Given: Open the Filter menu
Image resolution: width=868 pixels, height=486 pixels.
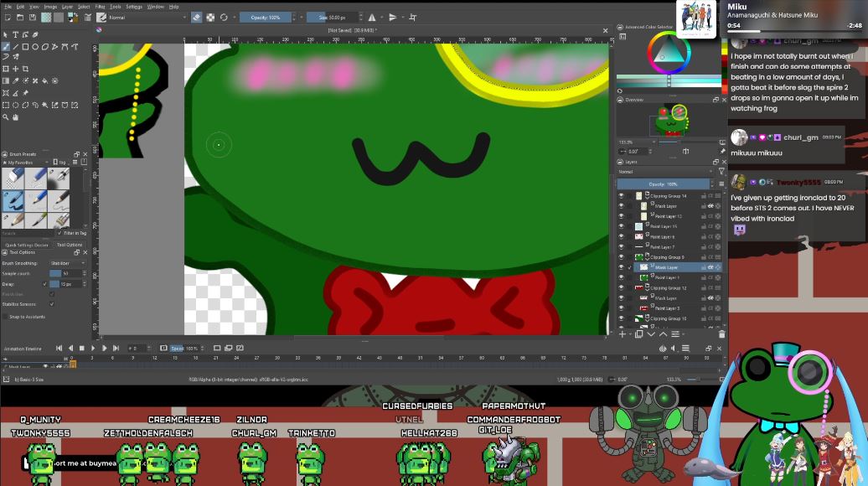Looking at the screenshot, I should tap(100, 7).
